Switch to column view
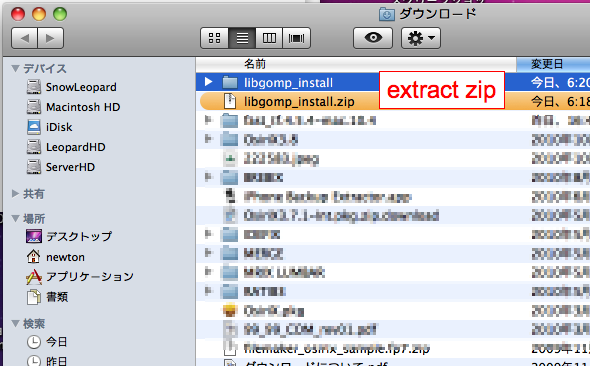The height and width of the screenshot is (370, 590). tap(269, 38)
